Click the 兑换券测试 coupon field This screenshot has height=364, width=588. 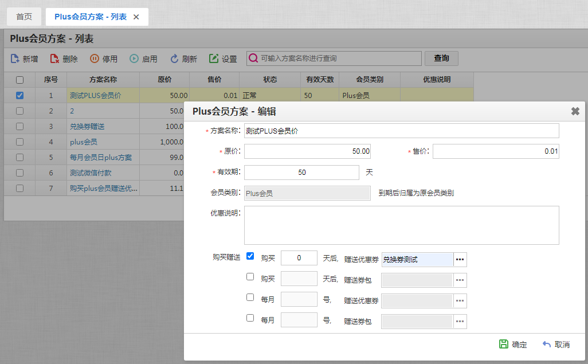(417, 259)
